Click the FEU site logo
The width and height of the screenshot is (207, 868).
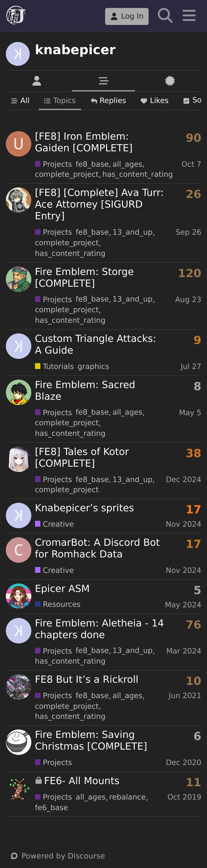16,16
